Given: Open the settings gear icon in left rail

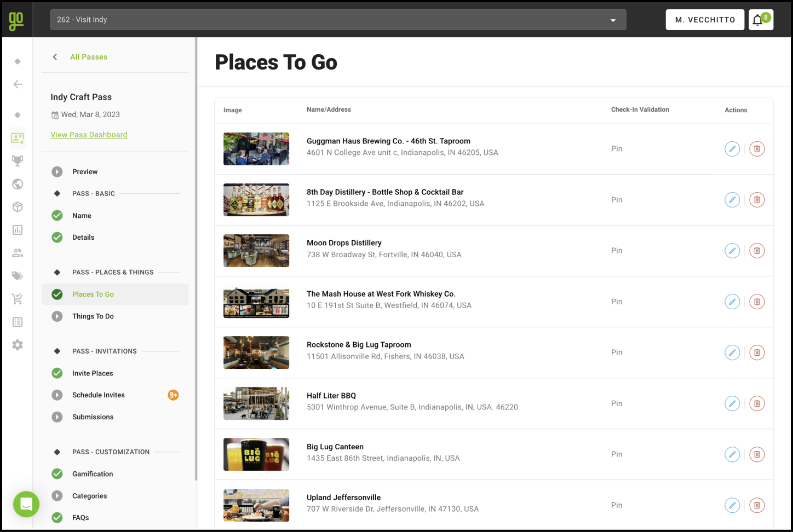Looking at the screenshot, I should coord(18,345).
